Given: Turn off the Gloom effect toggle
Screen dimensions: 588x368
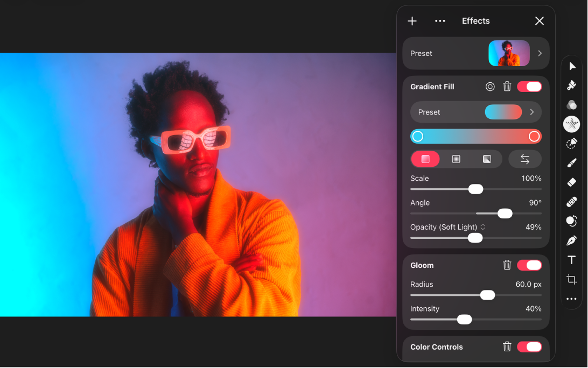Looking at the screenshot, I should 529,265.
